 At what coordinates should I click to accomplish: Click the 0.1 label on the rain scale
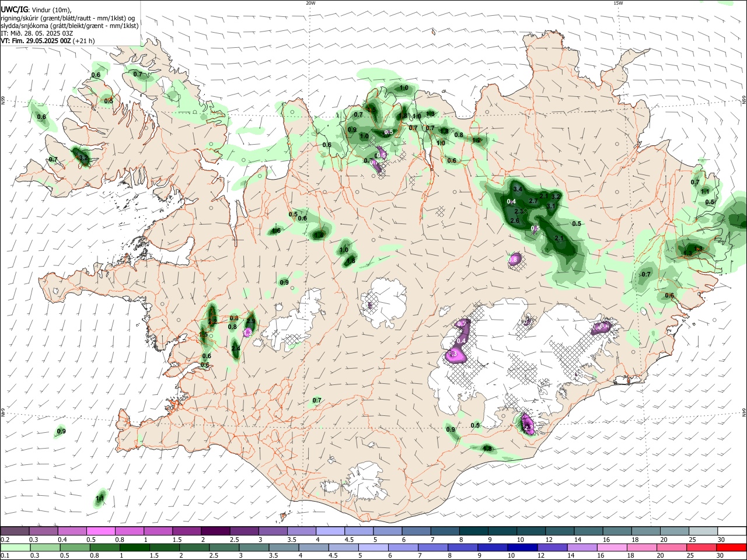click(5, 556)
